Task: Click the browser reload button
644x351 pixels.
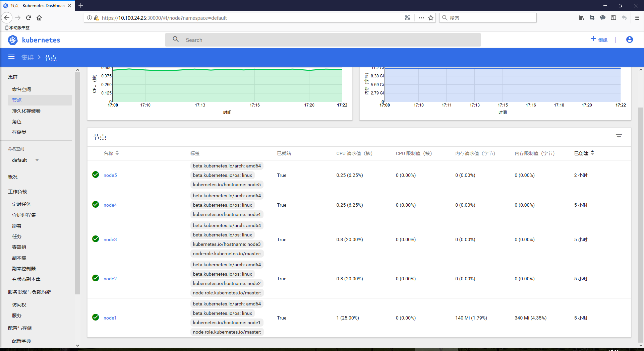Action: coord(28,18)
